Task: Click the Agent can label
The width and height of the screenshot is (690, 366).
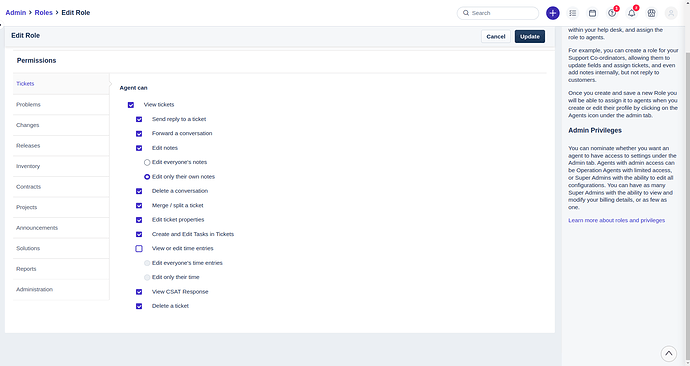Action: (133, 88)
